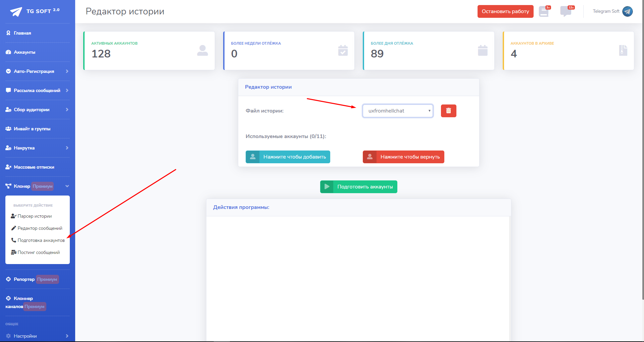The image size is (644, 342).
Task: Open the Telegram Soft profile avatar
Action: (x=628, y=11)
